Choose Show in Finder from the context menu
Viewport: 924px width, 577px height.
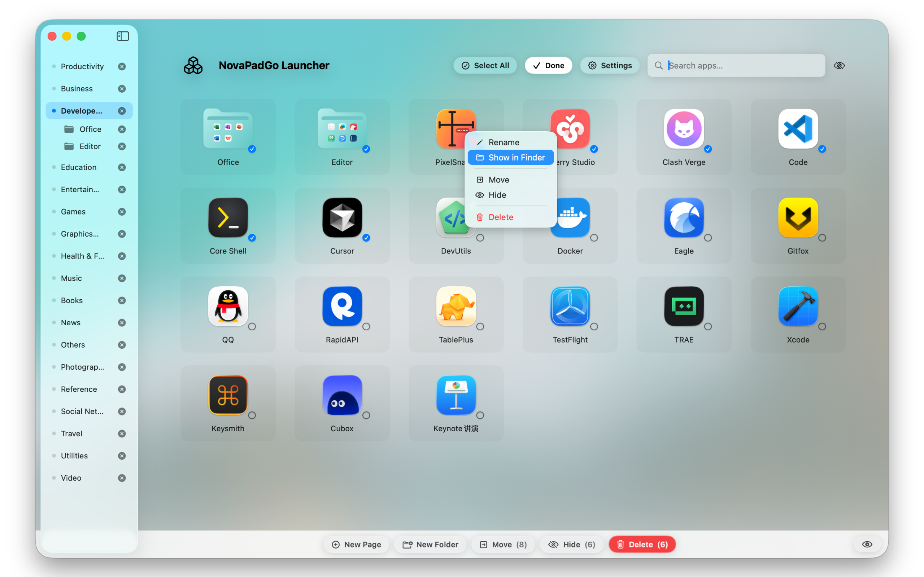click(510, 157)
